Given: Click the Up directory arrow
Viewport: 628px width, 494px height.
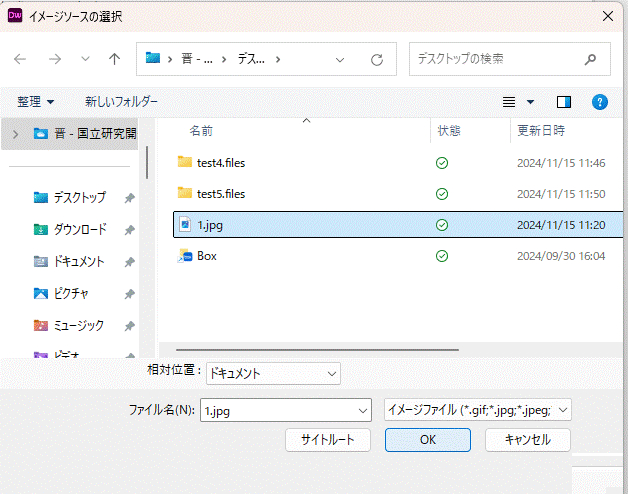Looking at the screenshot, I should coord(114,59).
